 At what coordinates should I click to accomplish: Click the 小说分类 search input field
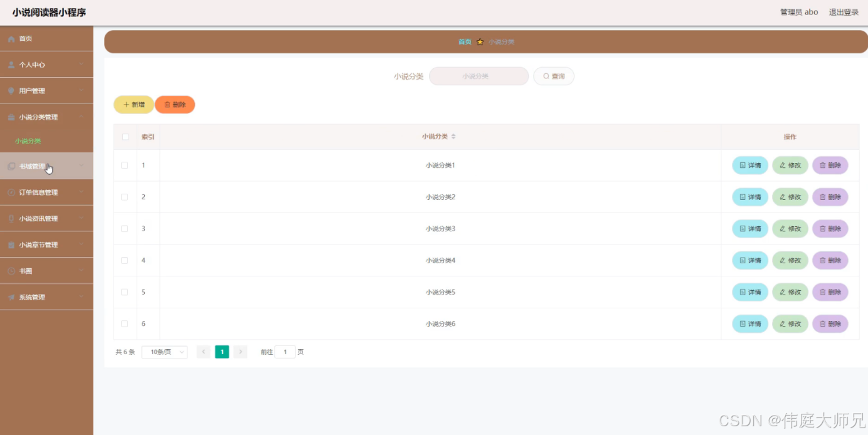click(x=479, y=76)
